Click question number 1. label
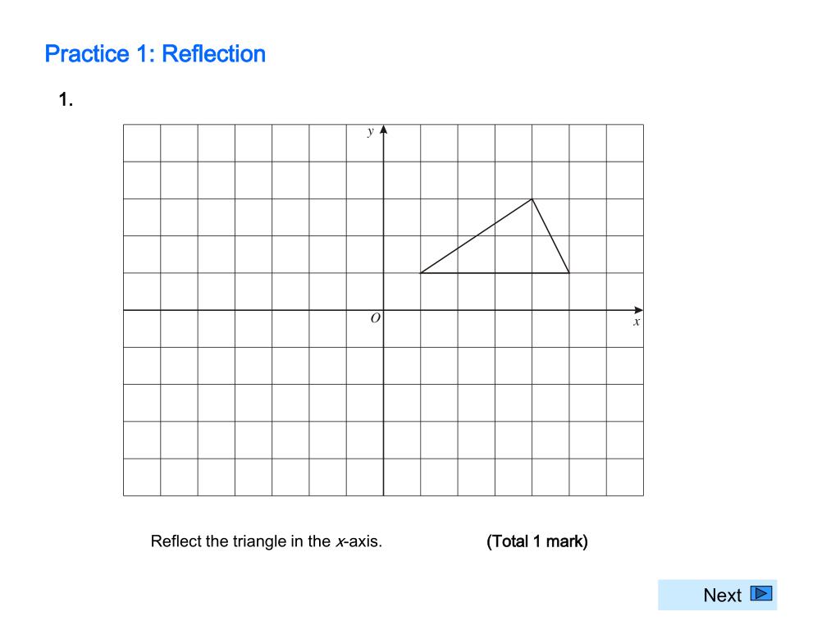This screenshot has width=840, height=630. [66, 99]
